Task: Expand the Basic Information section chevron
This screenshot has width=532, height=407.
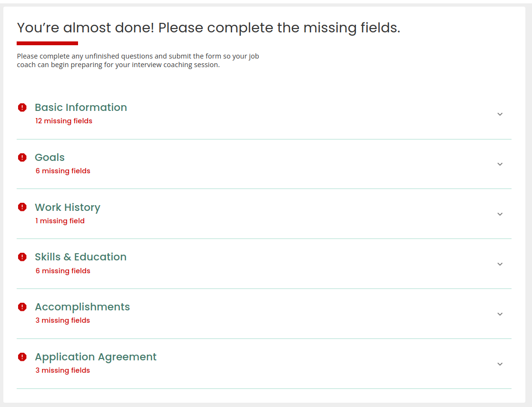Action: coord(500,114)
